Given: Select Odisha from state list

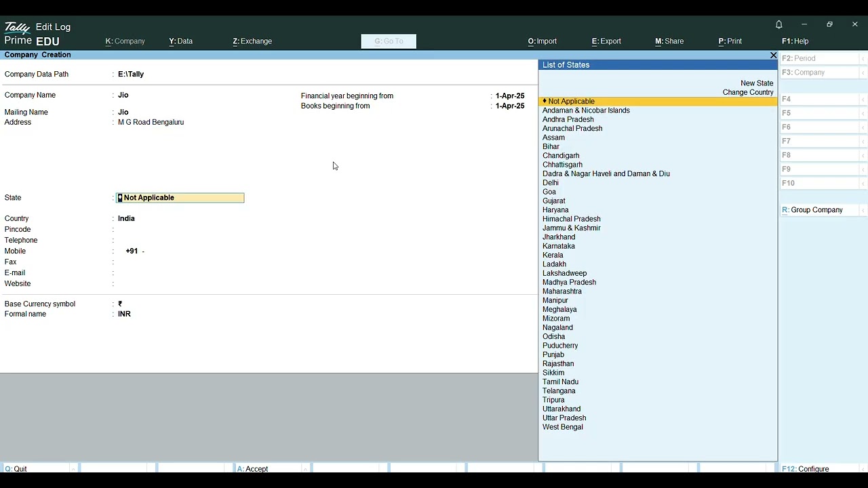Looking at the screenshot, I should tap(553, 337).
